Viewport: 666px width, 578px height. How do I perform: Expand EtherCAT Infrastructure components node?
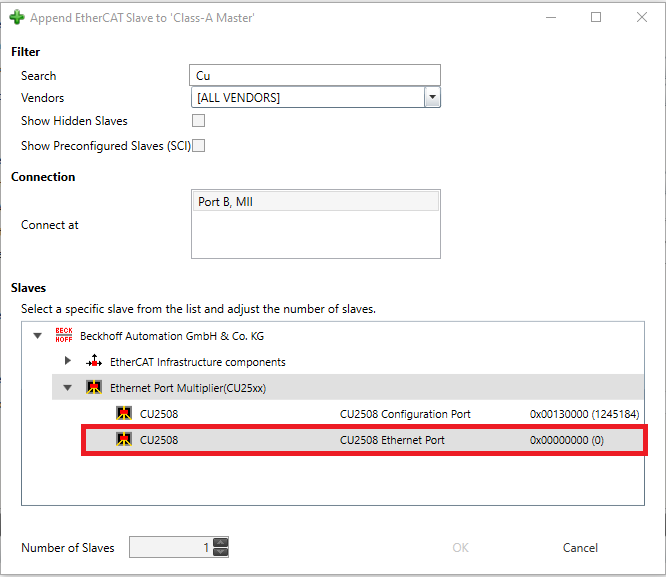tap(68, 361)
